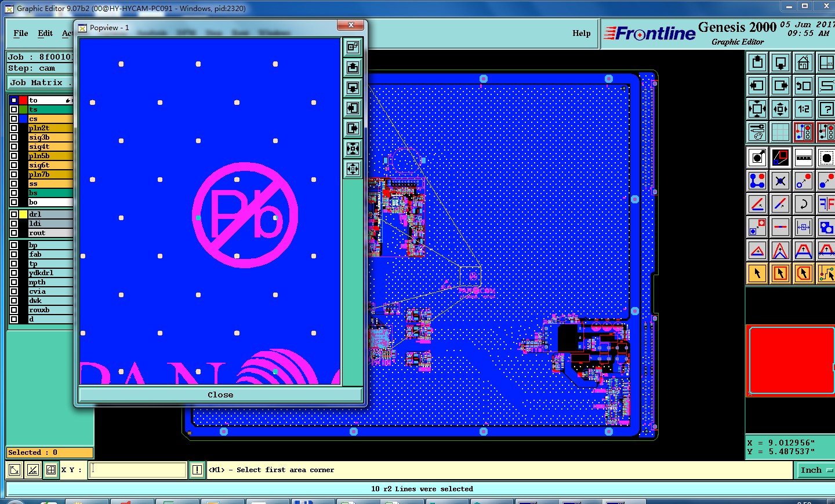835x504 pixels.
Task: Close the Popview window with Close
Action: [x=220, y=395]
